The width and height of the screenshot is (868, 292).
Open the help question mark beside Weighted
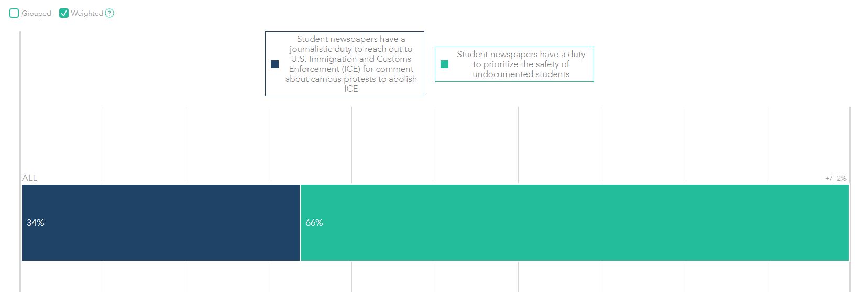point(109,13)
